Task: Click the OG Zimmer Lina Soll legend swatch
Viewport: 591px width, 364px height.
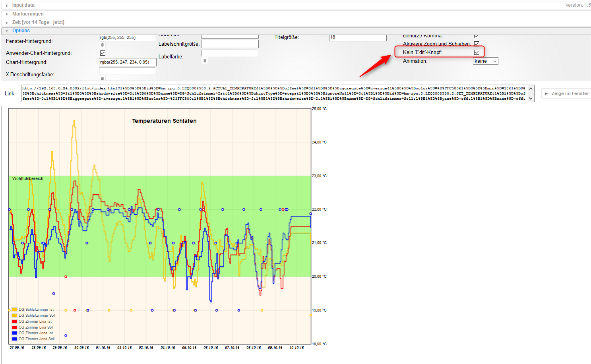Action: coord(15,327)
